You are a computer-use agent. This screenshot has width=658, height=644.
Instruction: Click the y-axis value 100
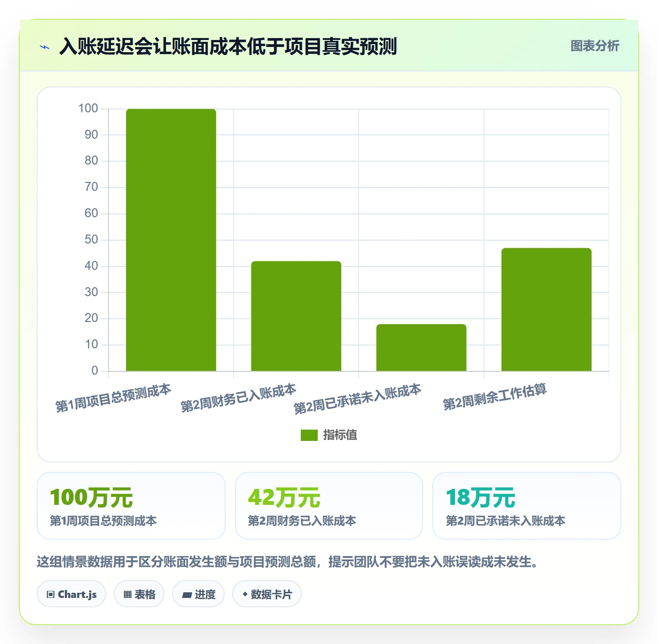point(88,109)
